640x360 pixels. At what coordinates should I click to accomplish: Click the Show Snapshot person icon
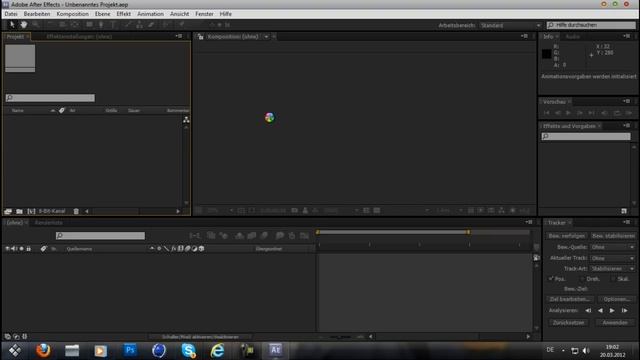click(305, 211)
